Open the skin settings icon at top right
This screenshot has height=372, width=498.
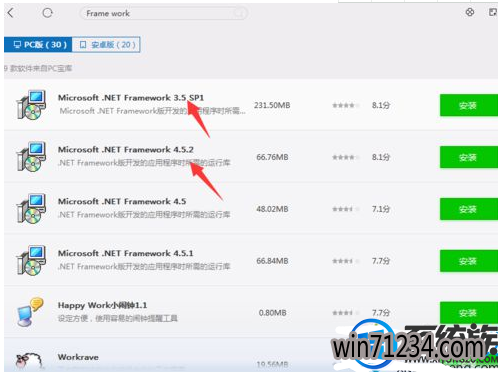[x=470, y=12]
